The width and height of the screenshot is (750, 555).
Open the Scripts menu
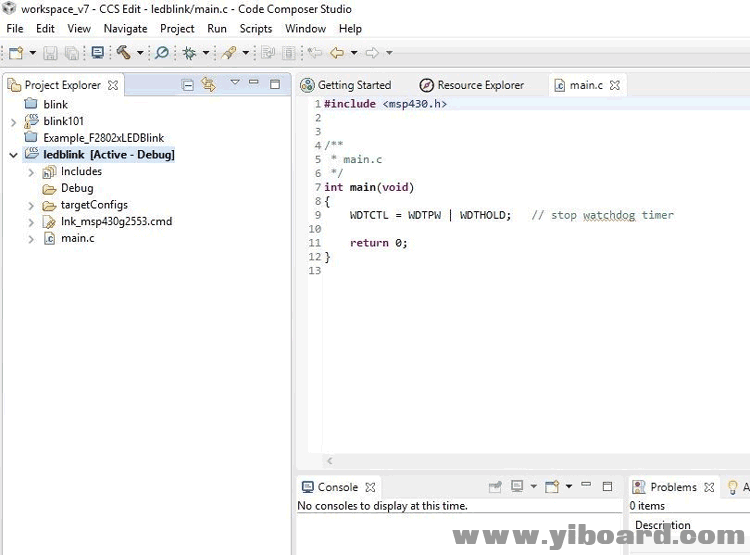(x=256, y=29)
